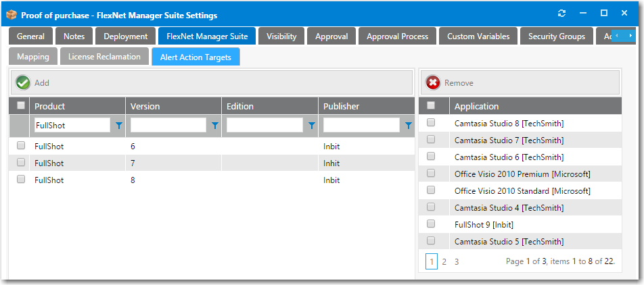This screenshot has height=285, width=644.
Task: Check the FullShot version 6 row checkbox
Action: tap(21, 145)
